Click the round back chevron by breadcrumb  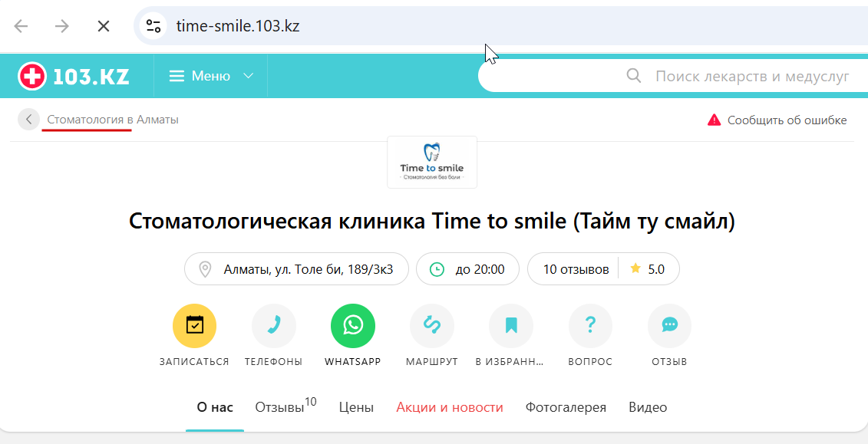coord(29,120)
